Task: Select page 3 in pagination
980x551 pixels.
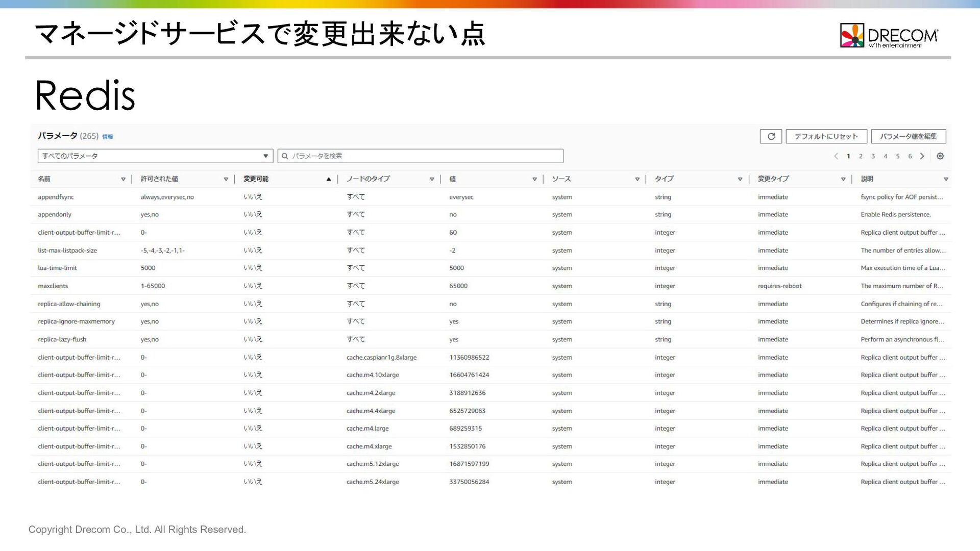Action: pos(873,156)
